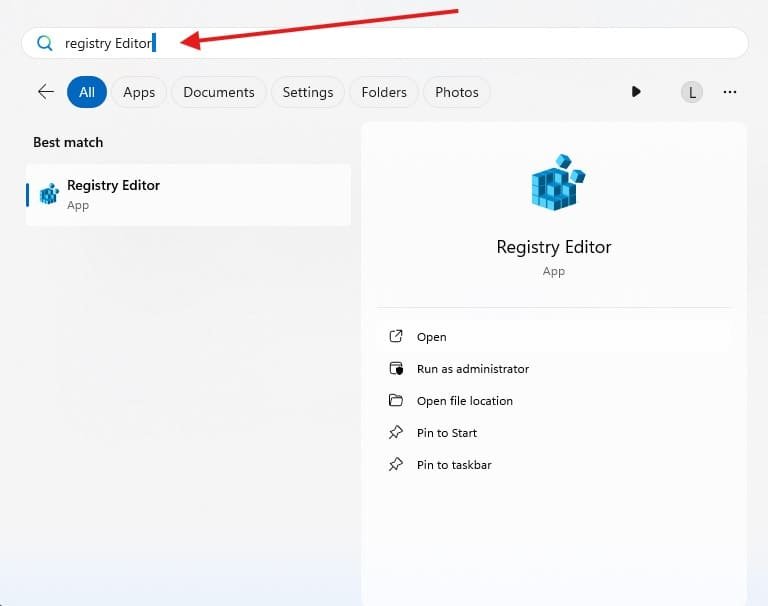Click the magnifier search icon
Viewport: 768px width, 606px height.
tap(45, 43)
